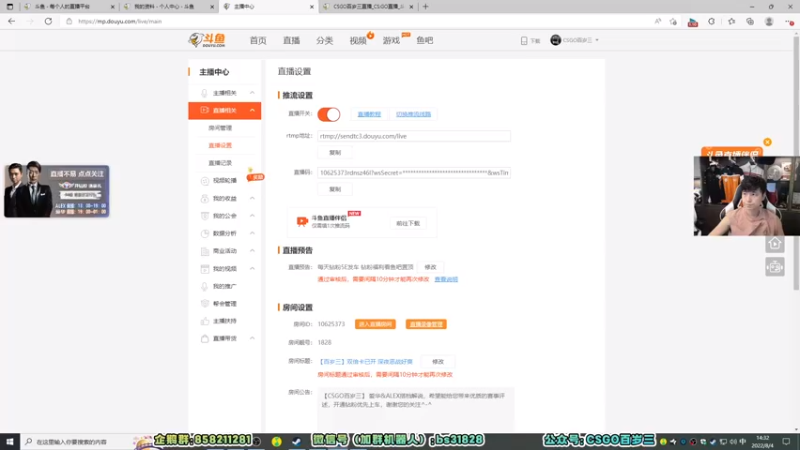This screenshot has width=800, height=450.
Task: Collapse the 主播相关 sidebar section arrow
Action: click(x=252, y=93)
